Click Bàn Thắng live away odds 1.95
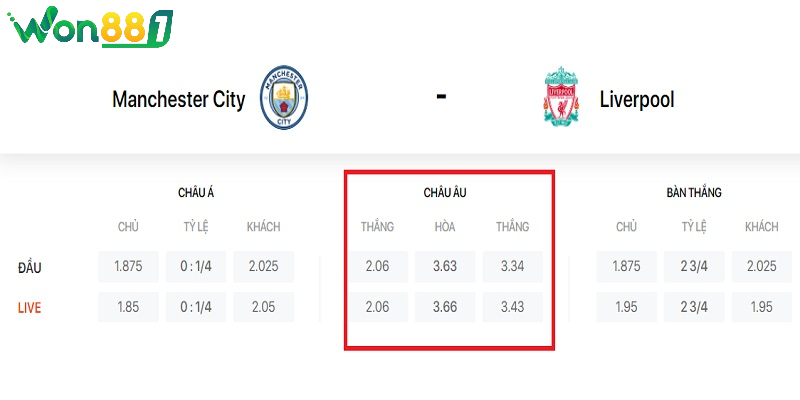Viewport: 800px width, 400px height. tap(762, 307)
